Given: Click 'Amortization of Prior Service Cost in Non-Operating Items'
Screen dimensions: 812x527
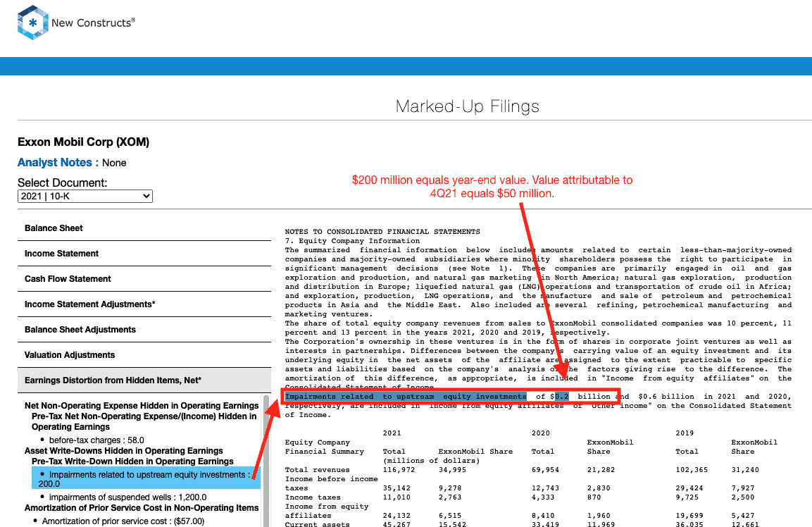Looking at the screenshot, I should coord(142,508).
